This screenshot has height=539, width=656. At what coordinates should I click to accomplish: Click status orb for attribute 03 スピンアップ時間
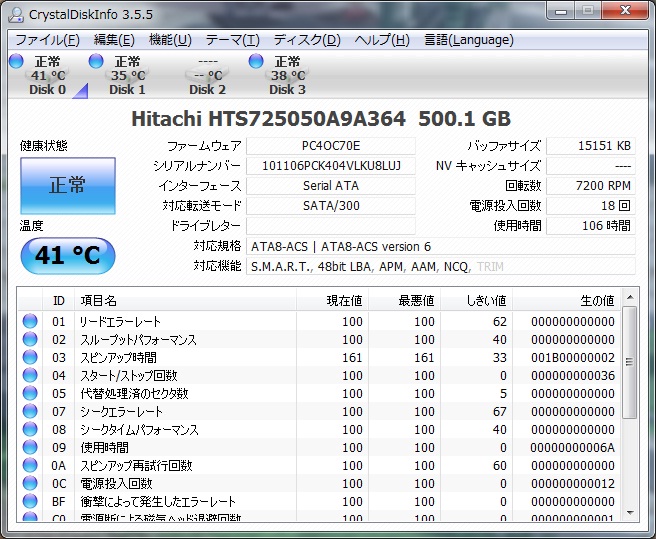(x=30, y=358)
